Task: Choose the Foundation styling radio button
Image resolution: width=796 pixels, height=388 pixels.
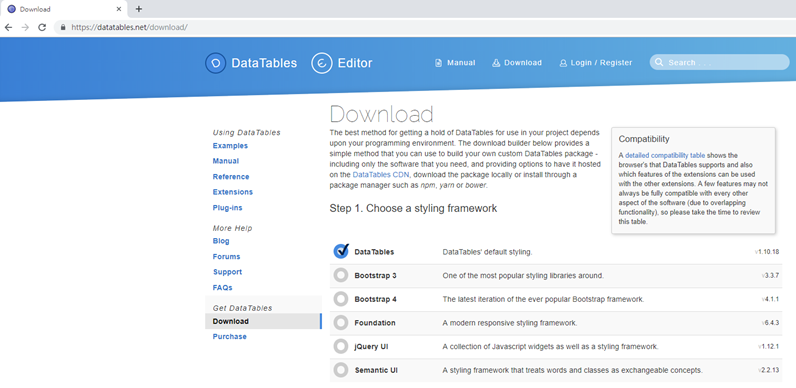Action: [341, 322]
